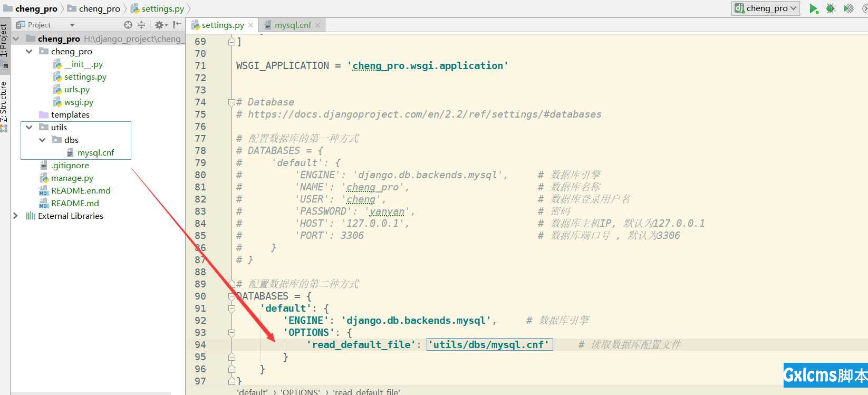Hide the Project tool window icon
The width and height of the screenshot is (868, 395).
176,25
